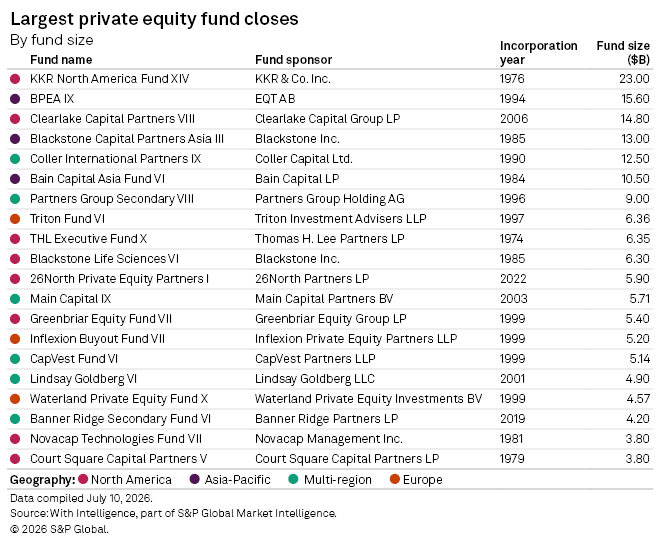Select the Europe legend marker
This screenshot has width=660, height=545.
[394, 479]
